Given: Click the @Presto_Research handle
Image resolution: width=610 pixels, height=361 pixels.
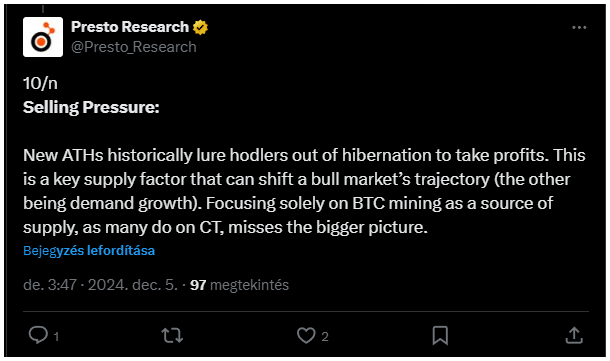Looking at the screenshot, I should (x=134, y=47).
